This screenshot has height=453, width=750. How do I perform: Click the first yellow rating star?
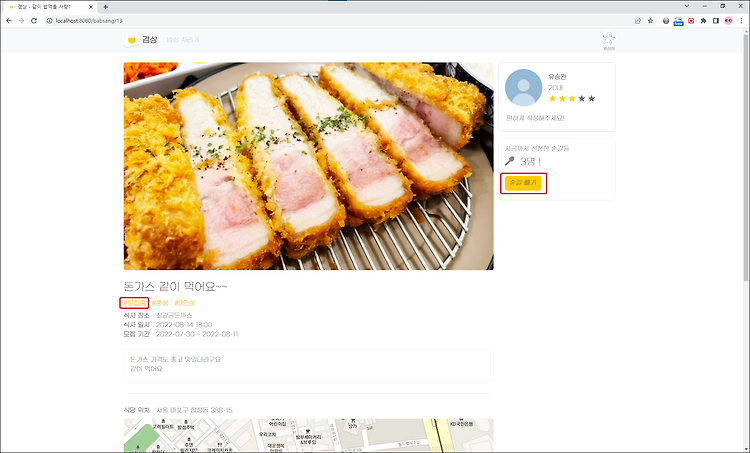click(552, 99)
